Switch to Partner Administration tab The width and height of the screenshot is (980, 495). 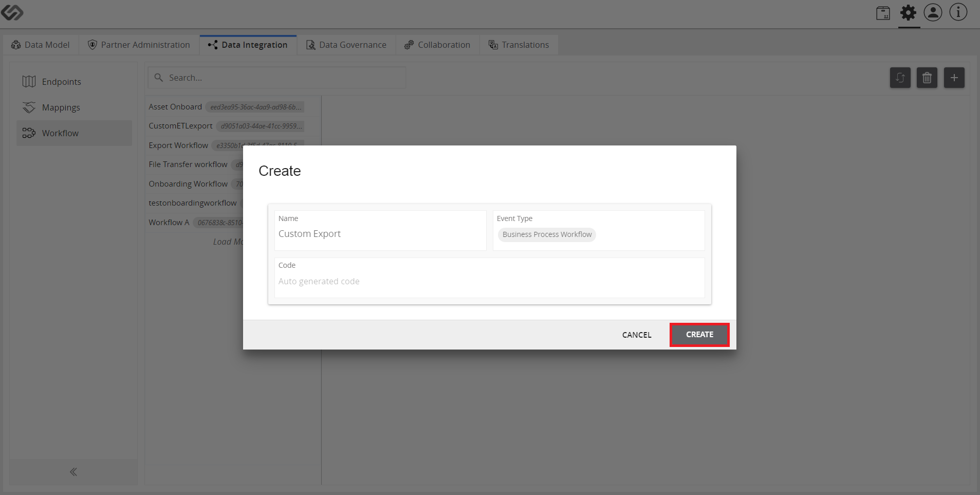[x=139, y=45]
